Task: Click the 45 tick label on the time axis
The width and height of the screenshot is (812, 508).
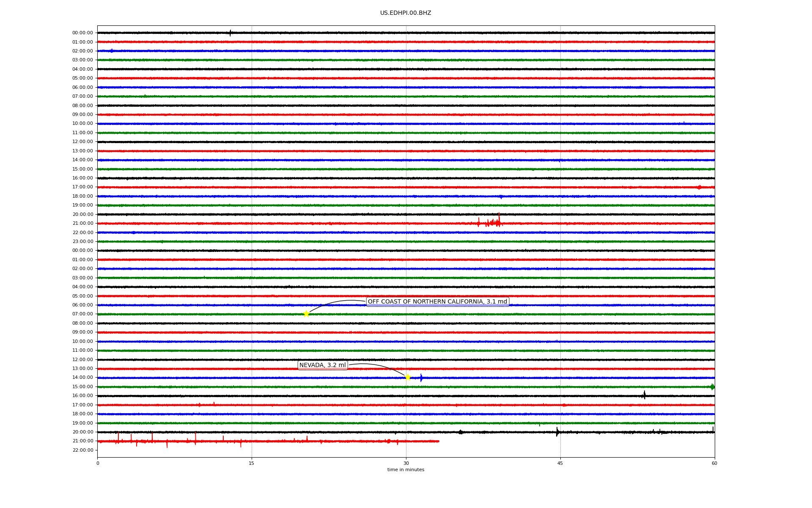Action: [560, 463]
